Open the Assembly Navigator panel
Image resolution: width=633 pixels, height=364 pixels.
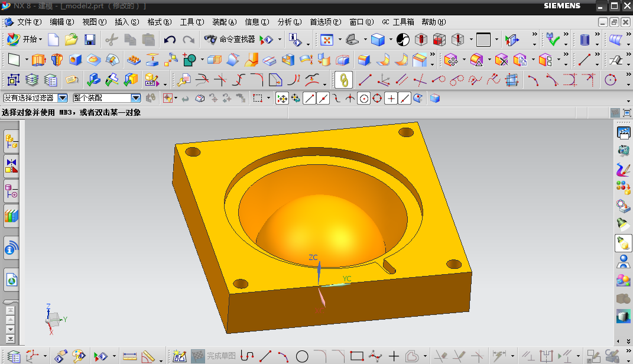point(11,142)
